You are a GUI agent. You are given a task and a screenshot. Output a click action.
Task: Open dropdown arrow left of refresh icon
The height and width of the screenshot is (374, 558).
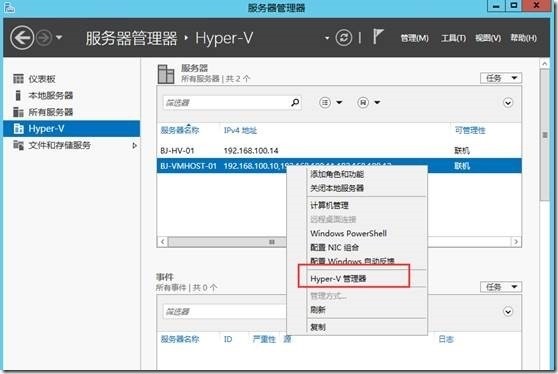point(327,38)
